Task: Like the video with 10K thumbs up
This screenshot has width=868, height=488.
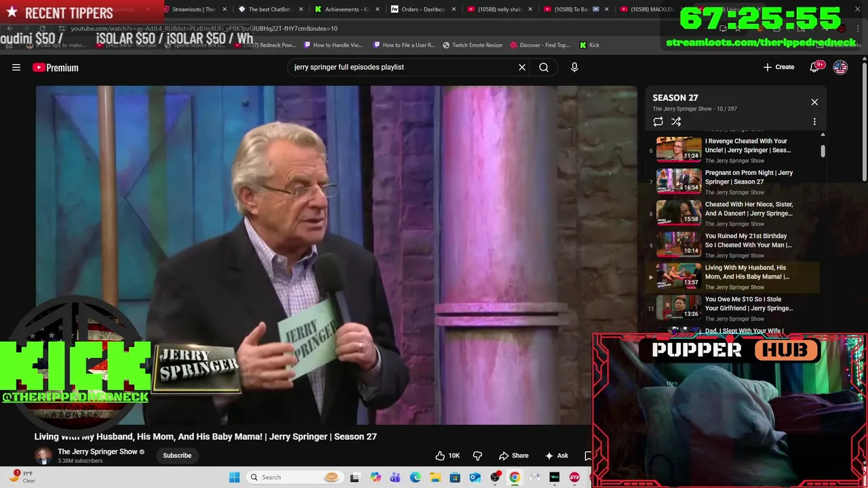Action: [448, 455]
